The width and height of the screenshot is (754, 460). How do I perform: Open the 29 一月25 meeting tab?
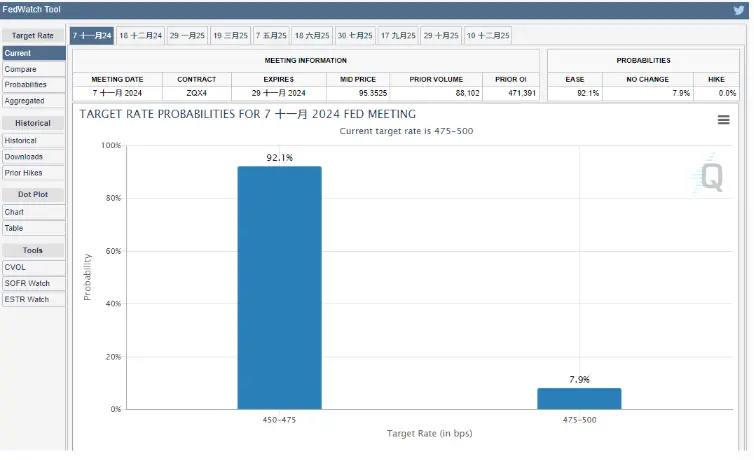click(x=187, y=35)
